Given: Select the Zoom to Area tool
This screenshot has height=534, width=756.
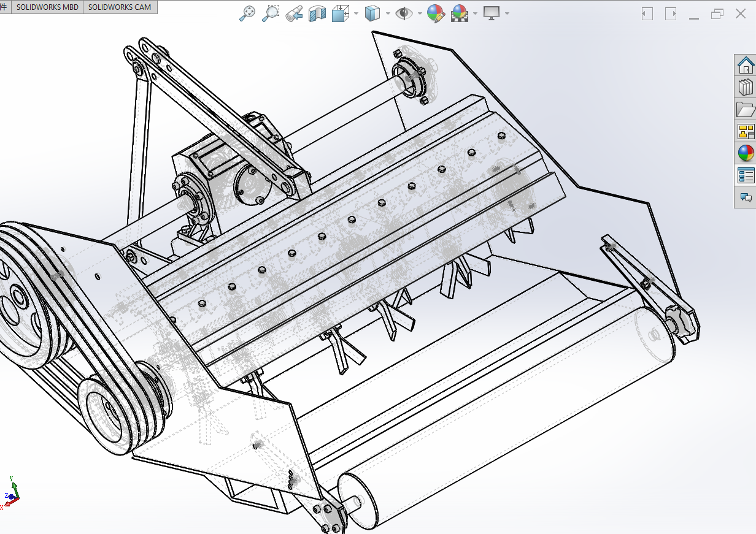Looking at the screenshot, I should (x=271, y=13).
